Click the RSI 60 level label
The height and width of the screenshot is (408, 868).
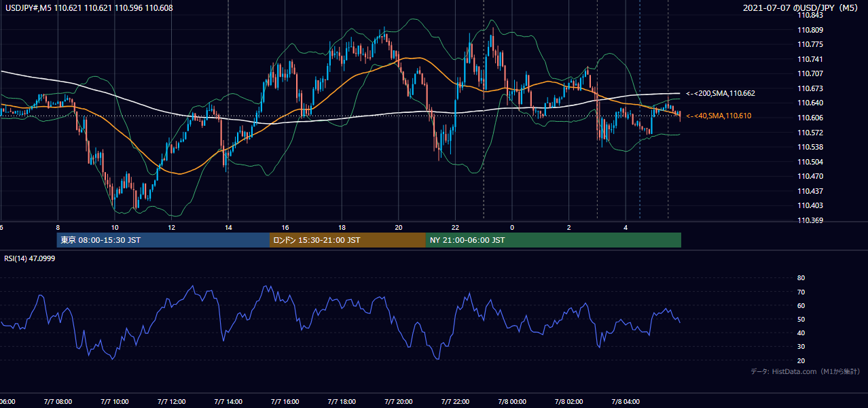(801, 305)
